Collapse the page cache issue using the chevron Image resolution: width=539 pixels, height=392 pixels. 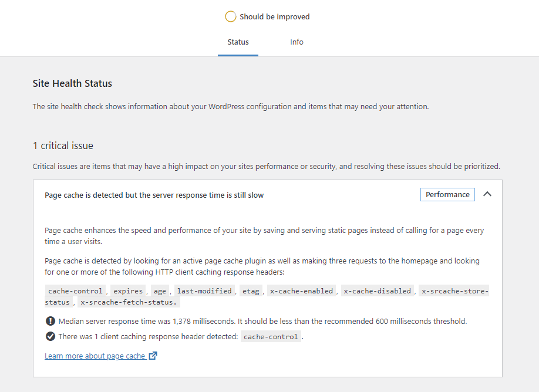487,194
